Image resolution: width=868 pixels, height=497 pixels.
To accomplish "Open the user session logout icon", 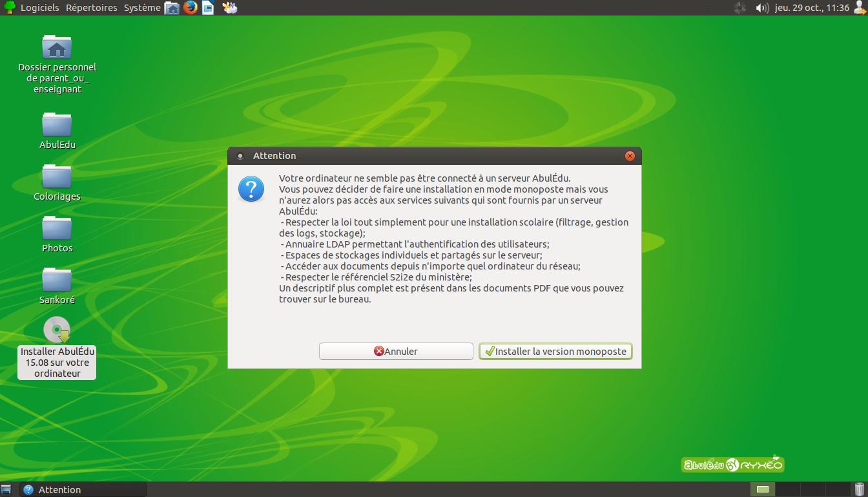I will (860, 8).
